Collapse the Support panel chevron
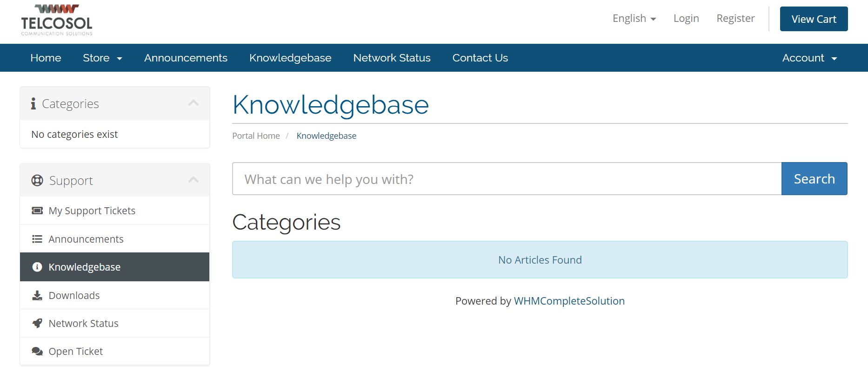868x367 pixels. 194,180
